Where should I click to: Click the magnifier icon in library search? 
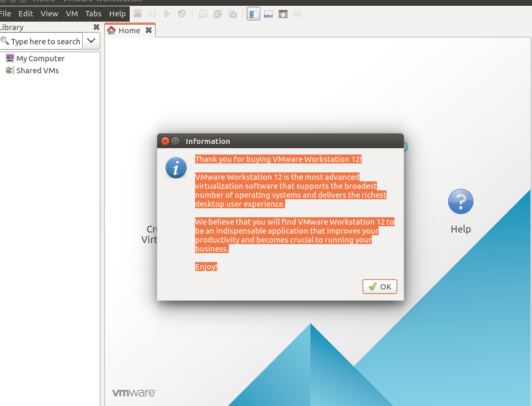pos(5,41)
